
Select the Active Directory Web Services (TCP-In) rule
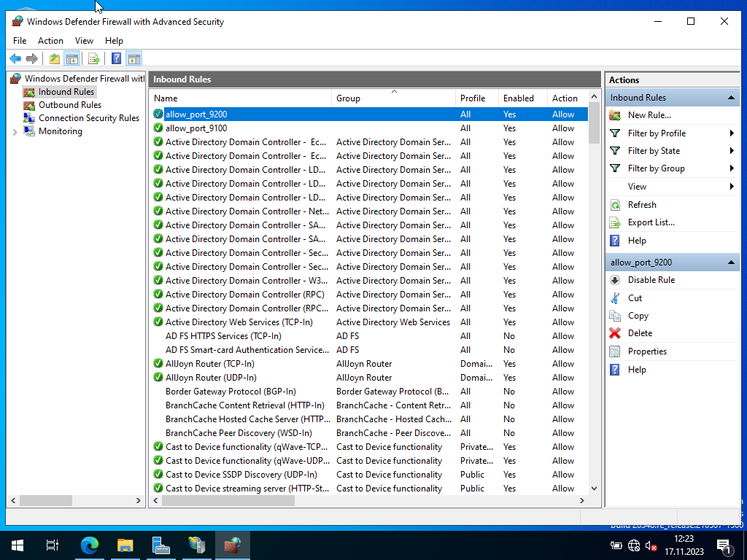239,322
